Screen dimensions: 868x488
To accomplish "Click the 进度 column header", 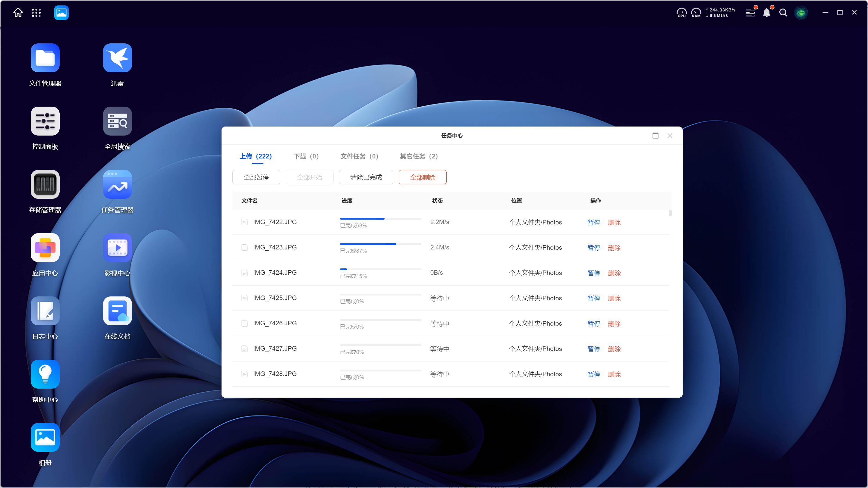I will click(347, 200).
